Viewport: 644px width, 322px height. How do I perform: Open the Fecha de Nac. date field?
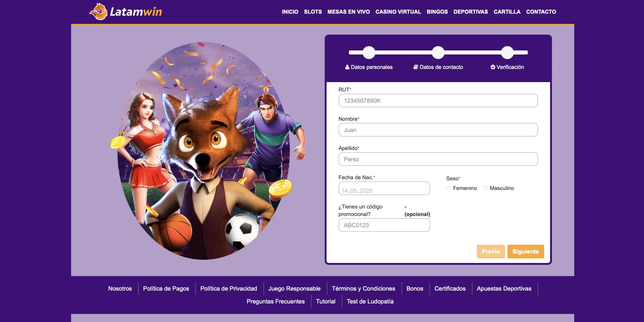384,188
